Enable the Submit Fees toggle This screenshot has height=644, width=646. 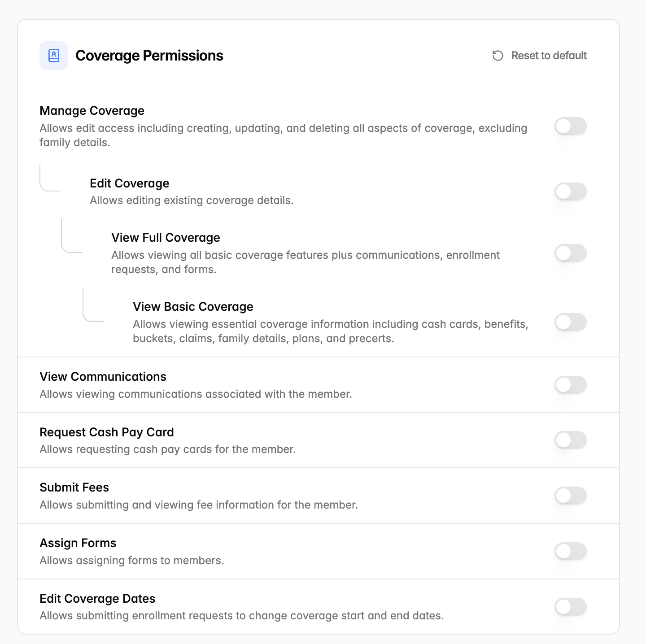[x=571, y=496]
